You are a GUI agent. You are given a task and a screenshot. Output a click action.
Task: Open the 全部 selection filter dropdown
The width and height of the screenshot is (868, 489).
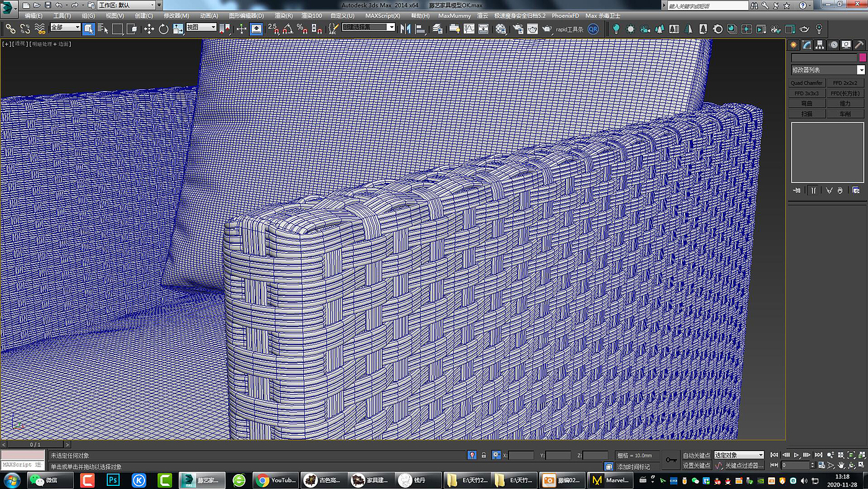click(65, 27)
